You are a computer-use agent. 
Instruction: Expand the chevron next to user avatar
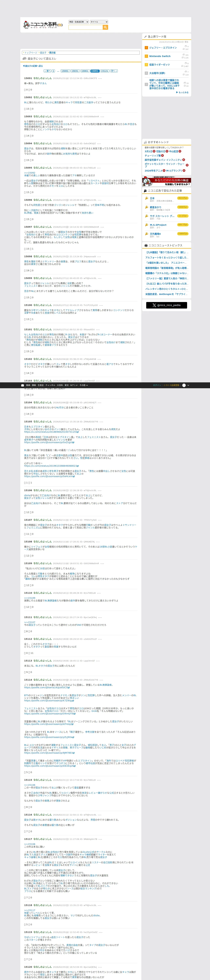point(188,385)
